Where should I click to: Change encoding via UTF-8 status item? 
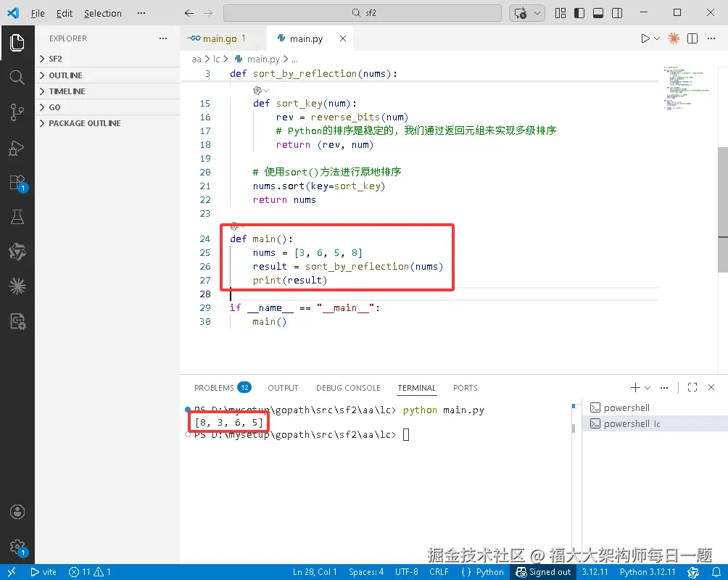click(x=407, y=572)
